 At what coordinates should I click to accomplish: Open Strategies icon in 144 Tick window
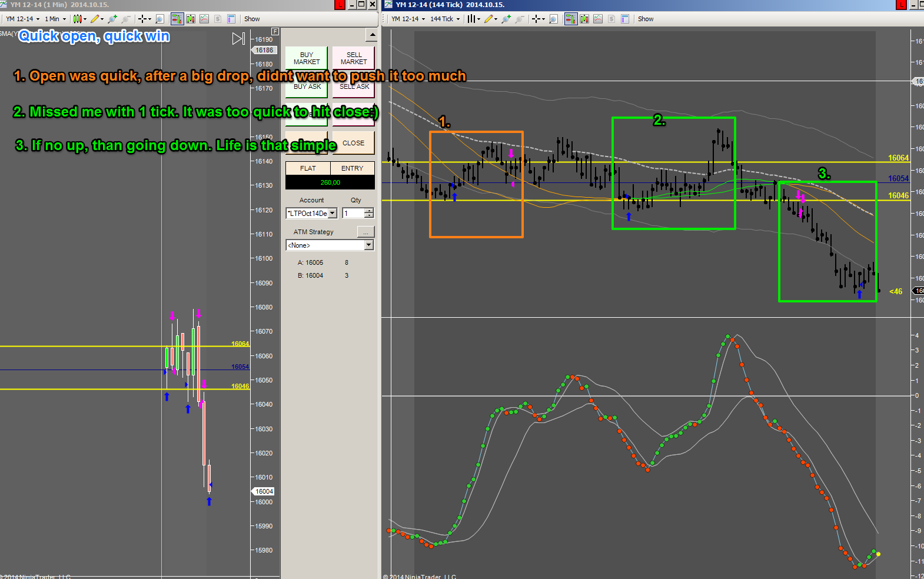pos(611,19)
